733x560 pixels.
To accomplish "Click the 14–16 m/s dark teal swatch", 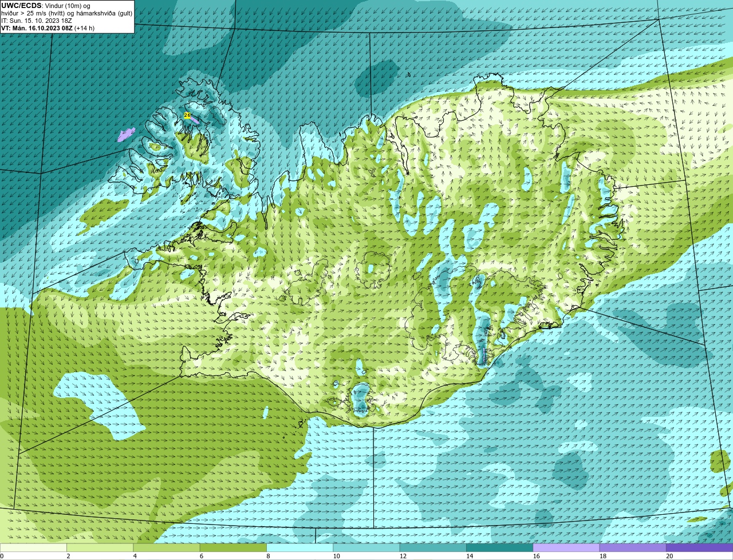I will point(499,547).
